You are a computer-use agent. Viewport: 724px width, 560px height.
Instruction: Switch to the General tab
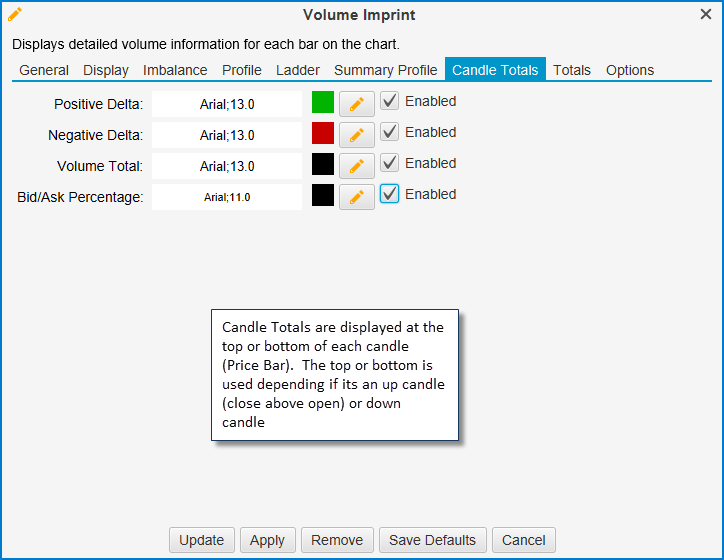[x=44, y=70]
